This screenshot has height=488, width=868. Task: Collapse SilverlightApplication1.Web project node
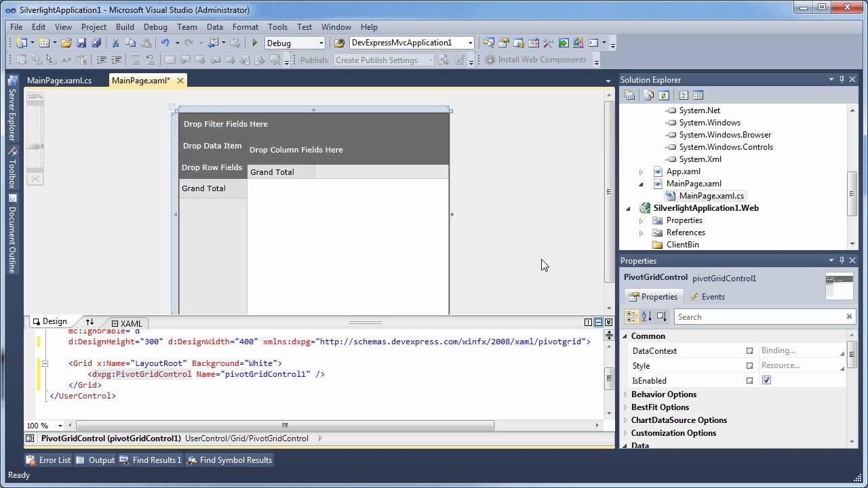[629, 209]
